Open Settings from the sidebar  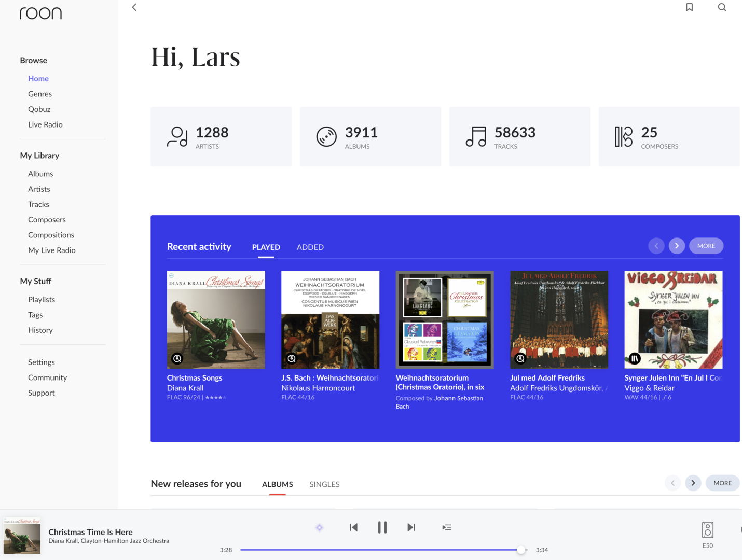click(x=42, y=362)
